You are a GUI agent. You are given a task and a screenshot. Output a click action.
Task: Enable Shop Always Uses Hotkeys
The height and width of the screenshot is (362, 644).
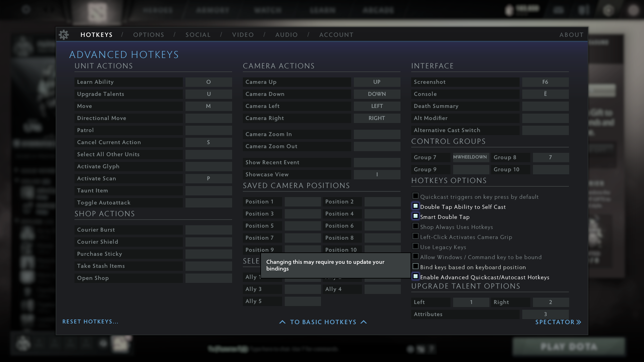tap(416, 226)
